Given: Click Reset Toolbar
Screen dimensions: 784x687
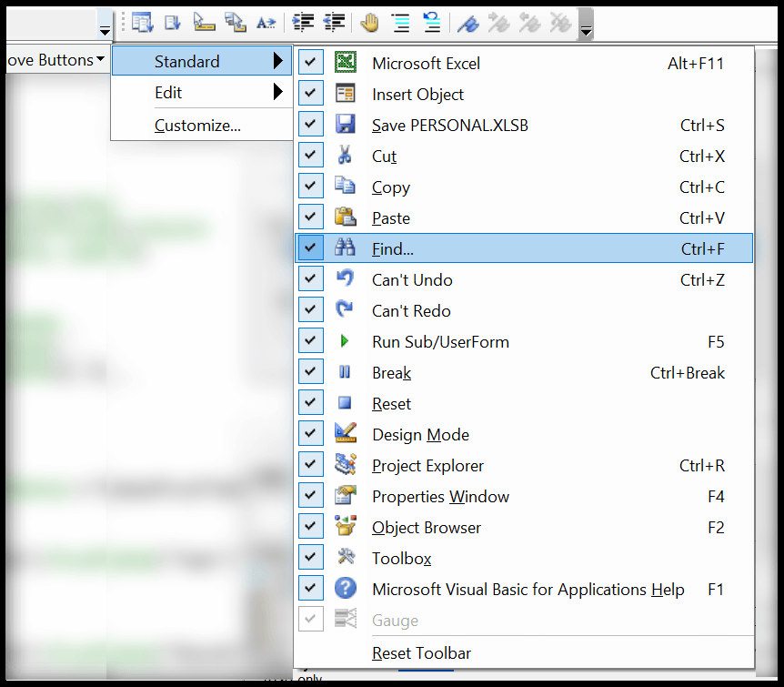Looking at the screenshot, I should pos(420,652).
